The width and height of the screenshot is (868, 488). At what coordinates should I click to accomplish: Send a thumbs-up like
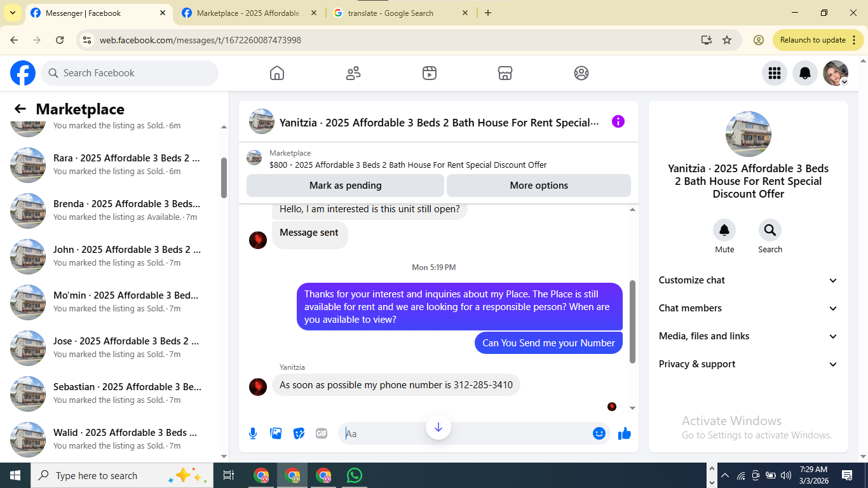625,433
